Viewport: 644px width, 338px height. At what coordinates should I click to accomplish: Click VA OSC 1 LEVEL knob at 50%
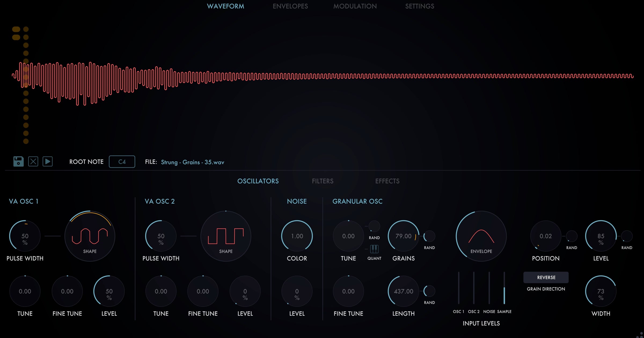109,291
